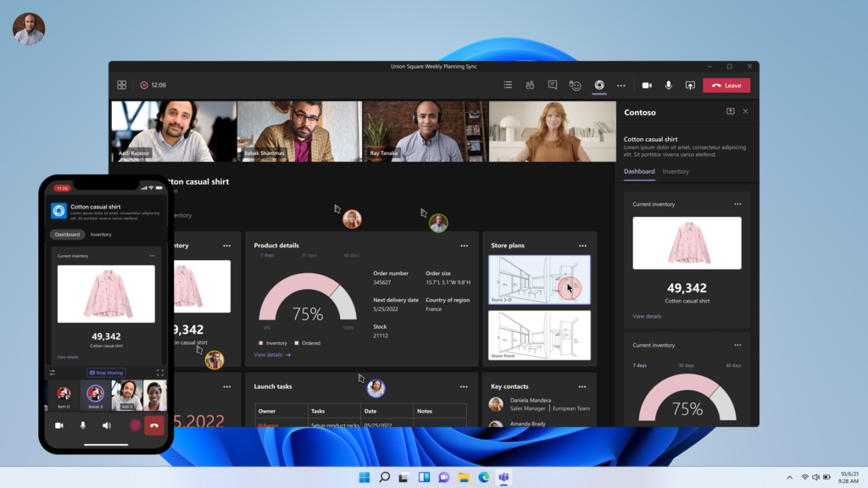Viewport: 868px width, 488px height.
Task: Mute the microphone in meeting toolbar
Action: (x=669, y=86)
